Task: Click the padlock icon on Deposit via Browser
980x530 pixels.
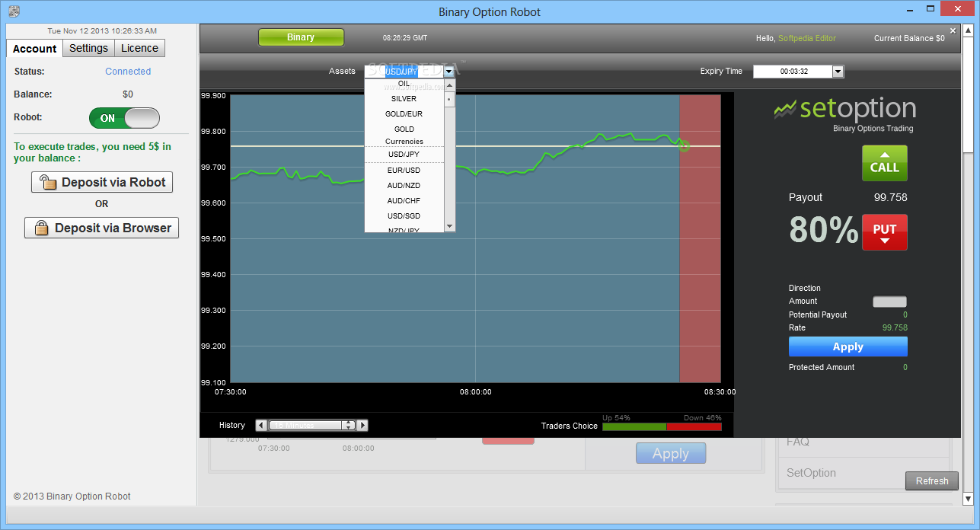Action: click(x=41, y=228)
